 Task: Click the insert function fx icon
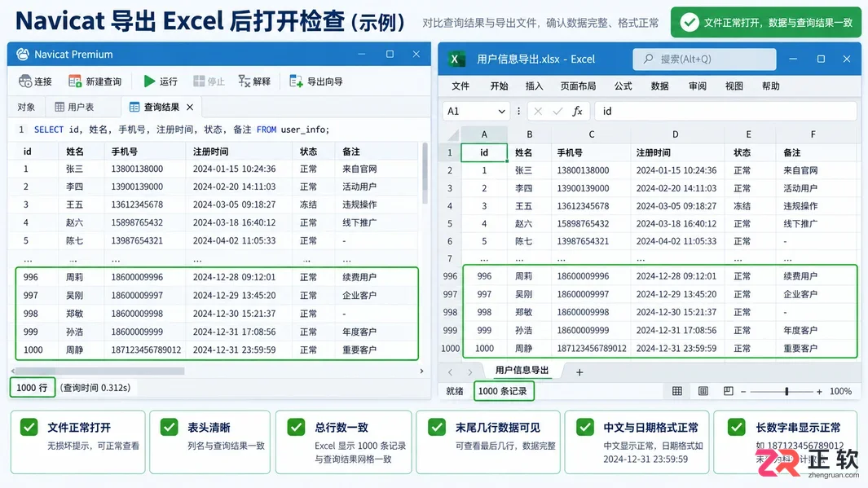point(577,112)
